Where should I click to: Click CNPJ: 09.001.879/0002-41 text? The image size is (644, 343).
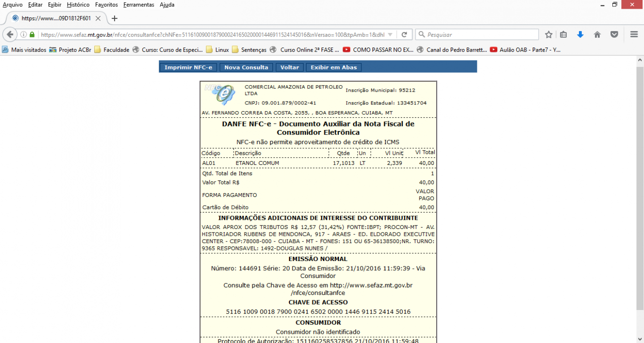[x=281, y=103]
